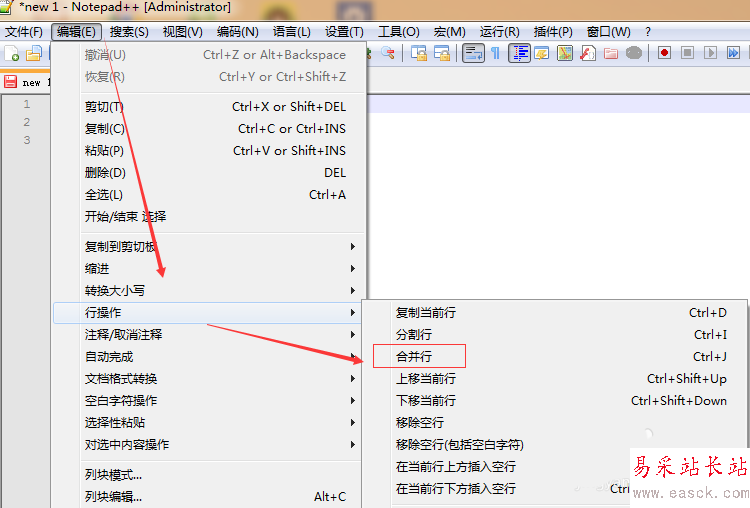Open the 工具(O) menu
The image size is (750, 508).
coord(398,32)
